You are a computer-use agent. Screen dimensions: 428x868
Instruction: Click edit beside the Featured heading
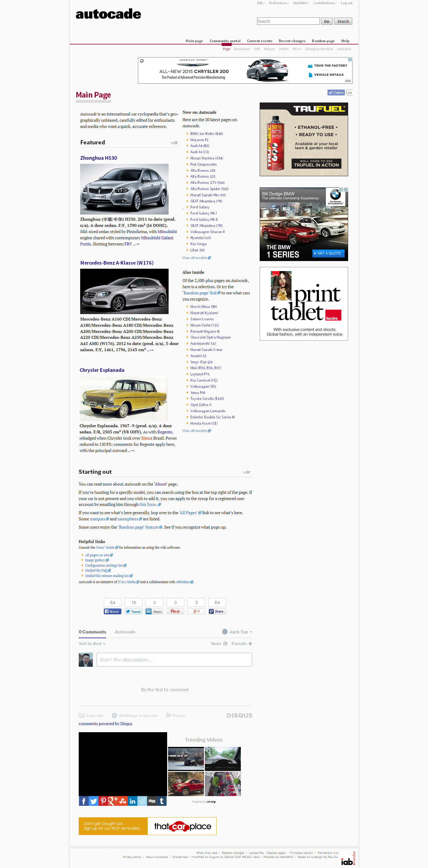174,143
